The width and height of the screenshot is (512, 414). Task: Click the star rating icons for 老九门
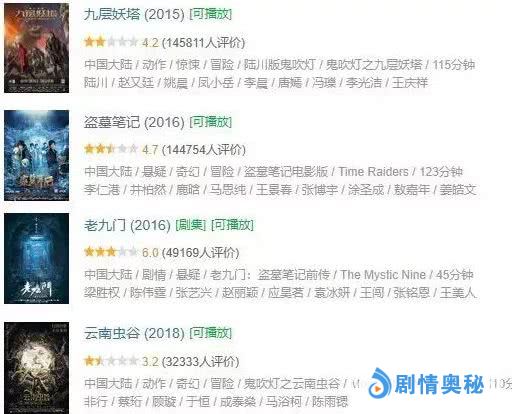111,252
